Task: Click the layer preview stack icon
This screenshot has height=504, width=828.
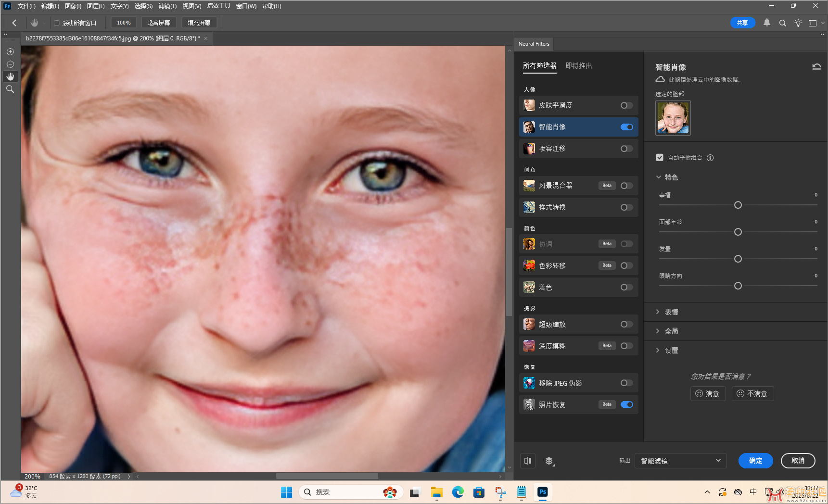Action: (x=549, y=461)
